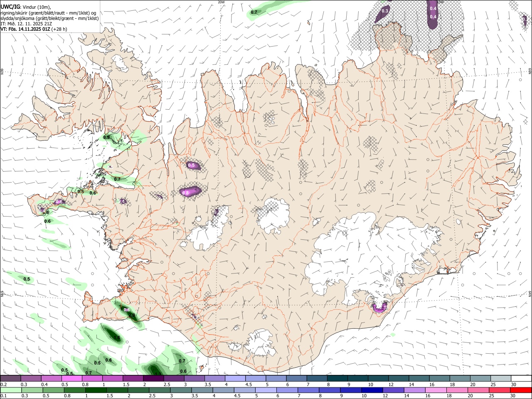The image size is (532, 399).
Task: Select the 0.8 swatch in the rain legend row
Action: click(74, 390)
